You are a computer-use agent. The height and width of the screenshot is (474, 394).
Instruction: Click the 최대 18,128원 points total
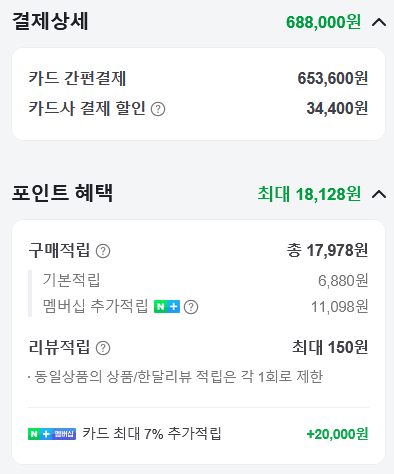point(309,194)
